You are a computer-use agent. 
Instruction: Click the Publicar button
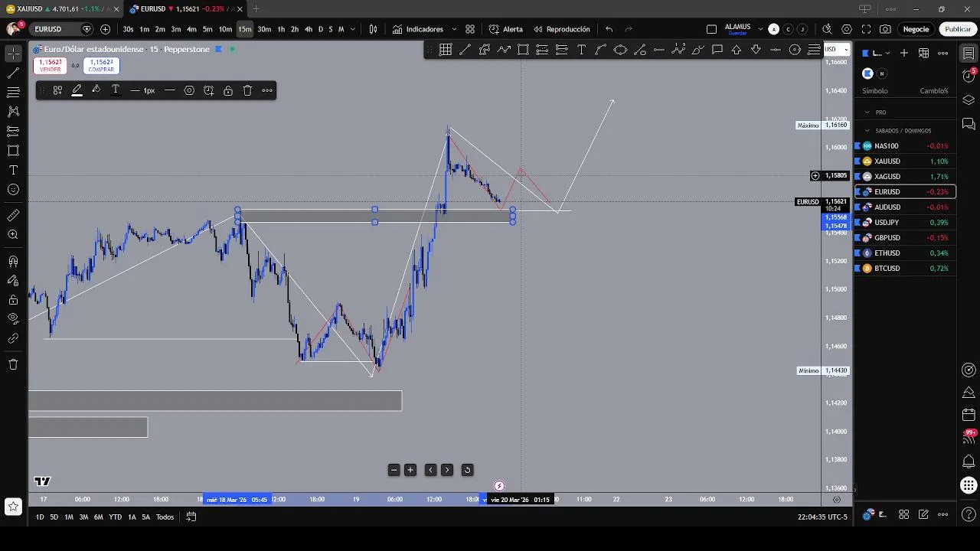(958, 29)
